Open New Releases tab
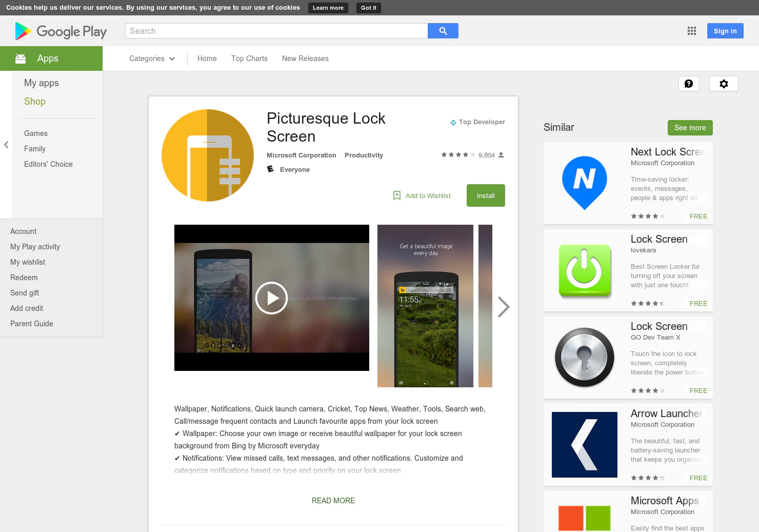The height and width of the screenshot is (532, 759). click(x=305, y=58)
